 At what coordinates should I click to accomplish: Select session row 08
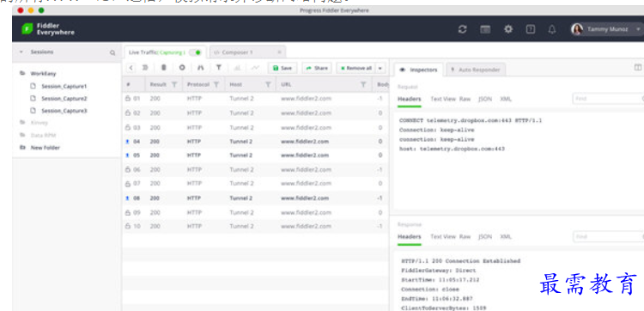click(x=255, y=198)
